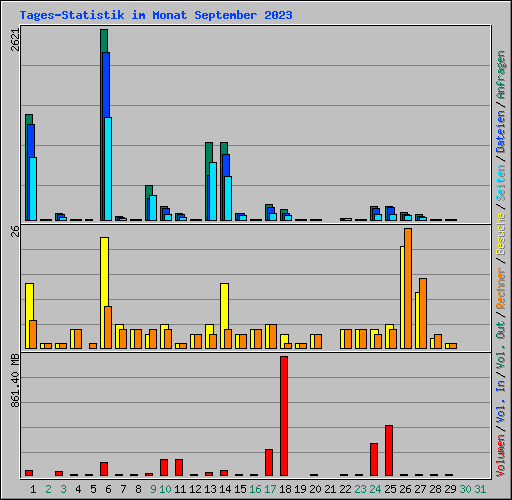Image resolution: width=512 pixels, height=500 pixels.
Task: Click the cyan pages bar for day 6
Action: coord(108,169)
